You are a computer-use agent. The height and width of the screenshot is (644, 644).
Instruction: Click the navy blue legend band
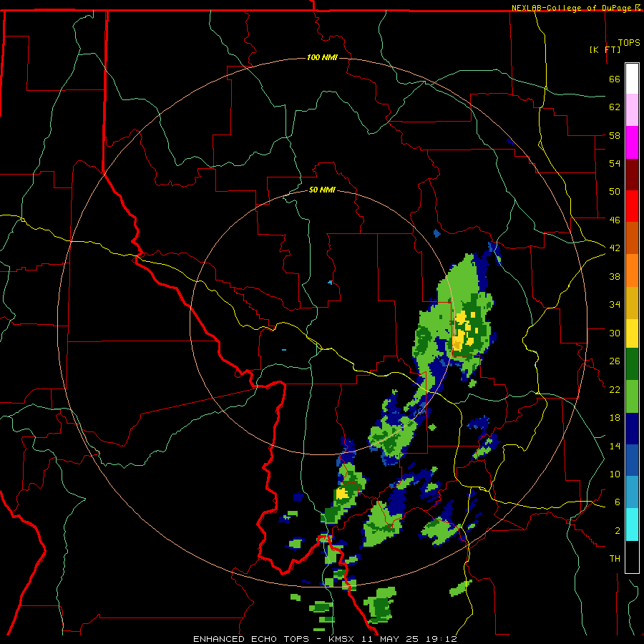(632, 429)
